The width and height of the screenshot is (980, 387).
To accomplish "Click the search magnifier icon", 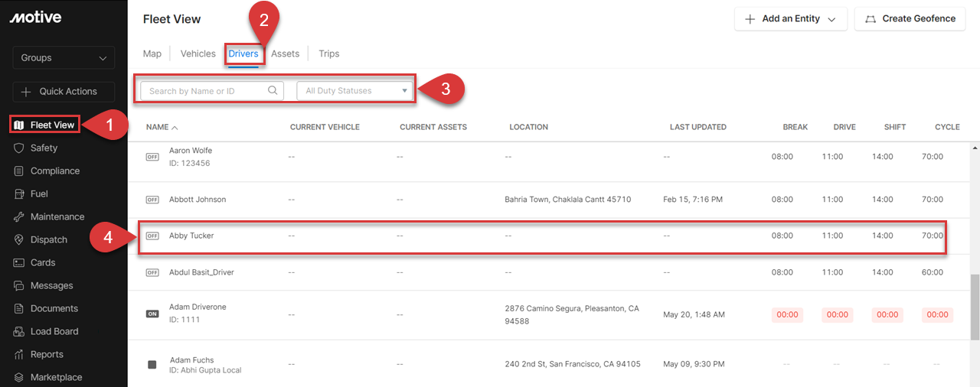I will click(x=273, y=90).
